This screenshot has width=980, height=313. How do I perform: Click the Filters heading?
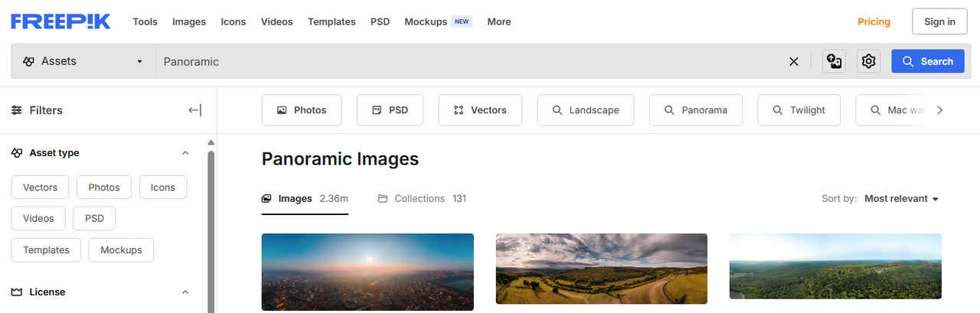coord(46,110)
